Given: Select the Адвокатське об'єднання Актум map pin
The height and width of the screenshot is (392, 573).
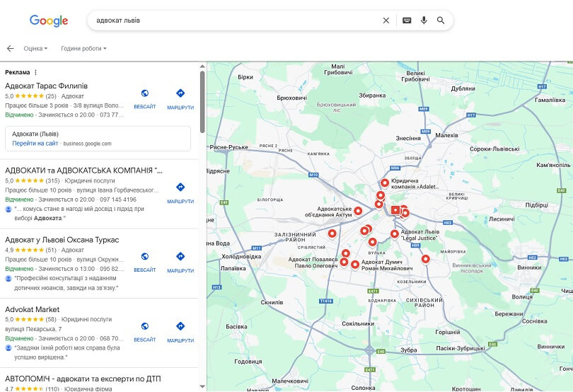Looking at the screenshot, I should tap(358, 211).
